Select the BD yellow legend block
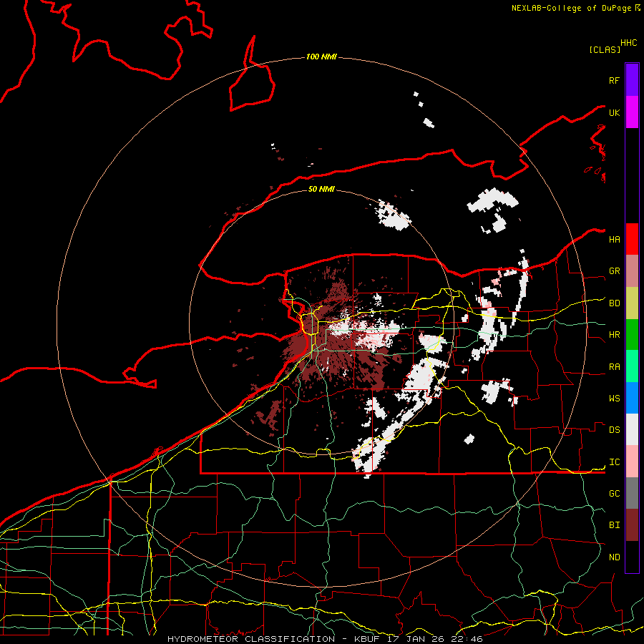The image size is (644, 644). point(632,303)
